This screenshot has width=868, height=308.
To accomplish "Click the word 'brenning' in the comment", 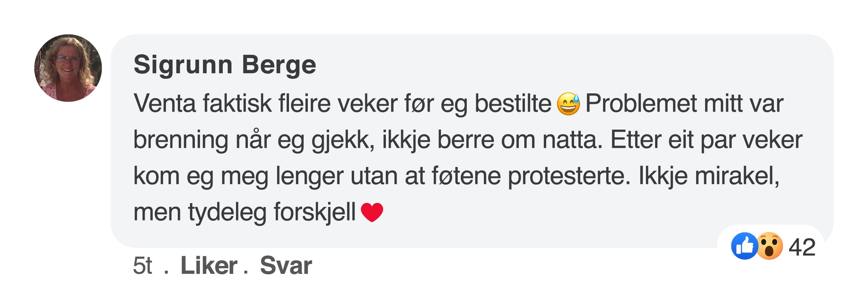I will 181,140.
